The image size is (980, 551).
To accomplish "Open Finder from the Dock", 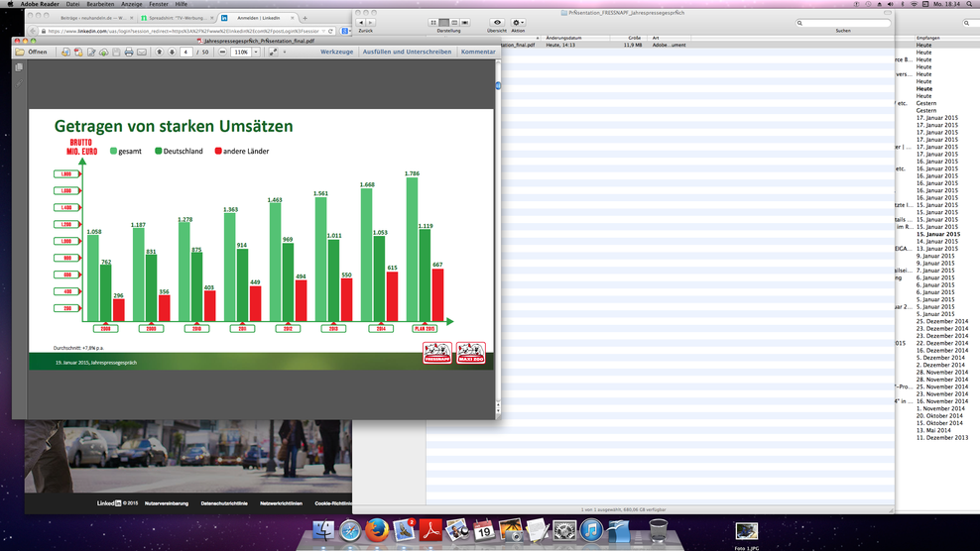I will 323,531.
